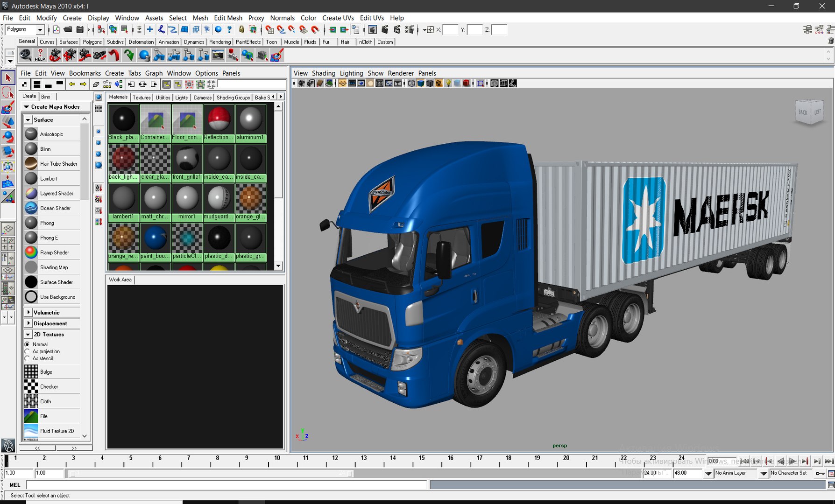Click the Help shelf icon
The height and width of the screenshot is (504, 835).
pyautogui.click(x=40, y=55)
